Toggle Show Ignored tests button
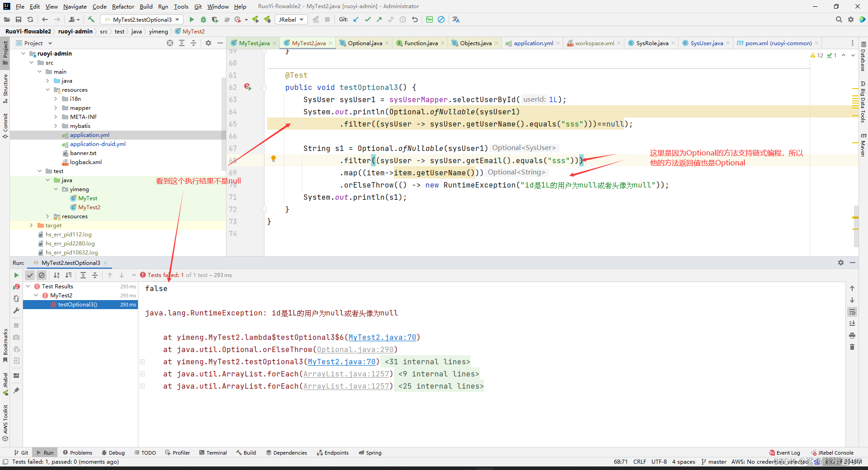 coord(42,275)
